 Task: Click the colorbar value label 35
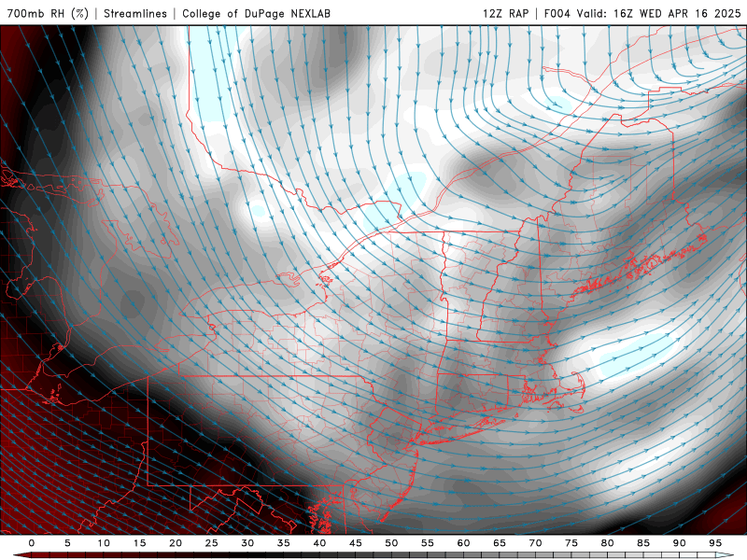pos(284,543)
